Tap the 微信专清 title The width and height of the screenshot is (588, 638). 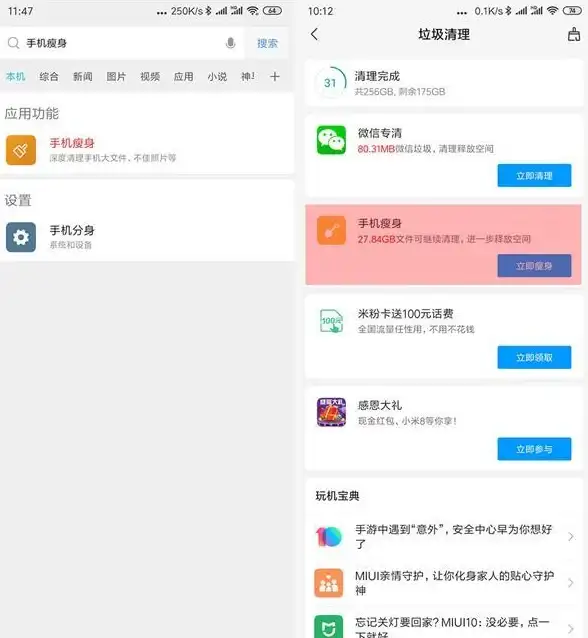pos(380,133)
